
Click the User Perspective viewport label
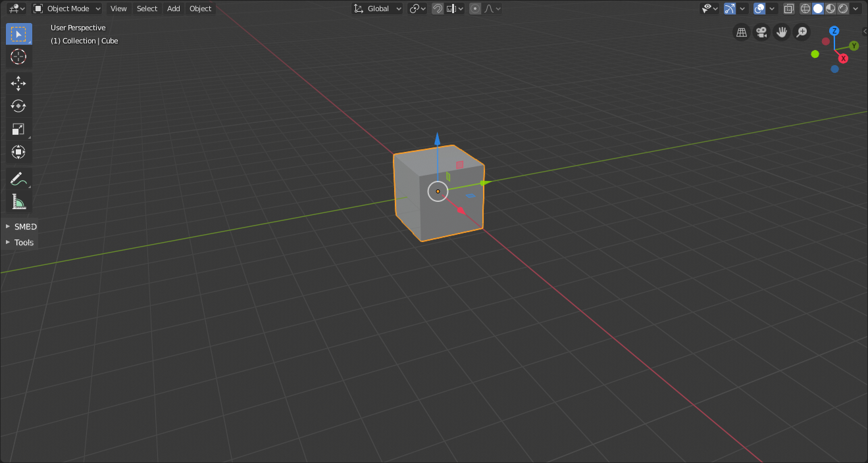pyautogui.click(x=78, y=28)
